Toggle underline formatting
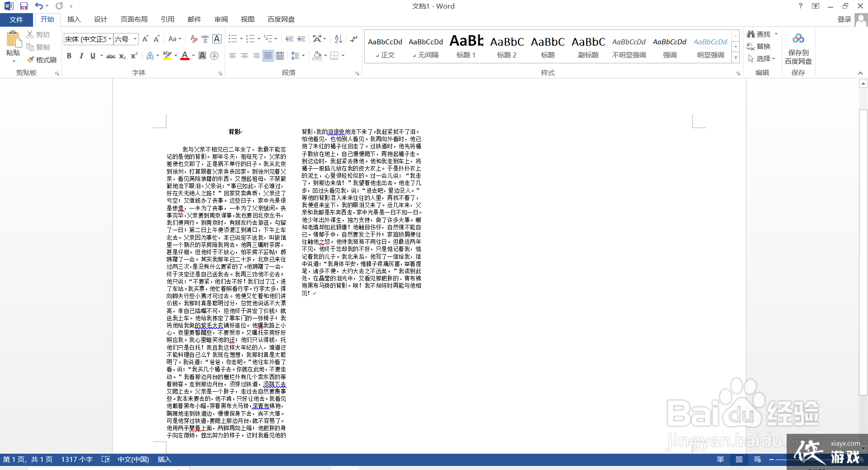The height and width of the screenshot is (470, 868). pyautogui.click(x=93, y=56)
